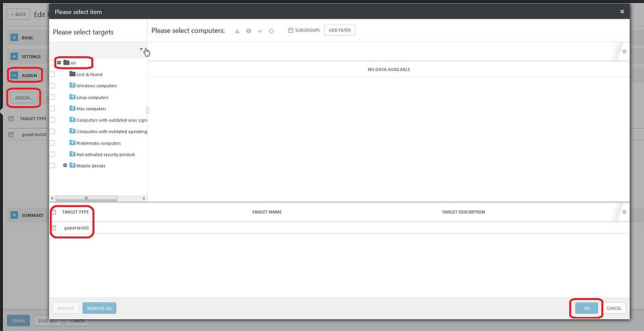Tick checkbox for outdated operating system group

[52, 131]
